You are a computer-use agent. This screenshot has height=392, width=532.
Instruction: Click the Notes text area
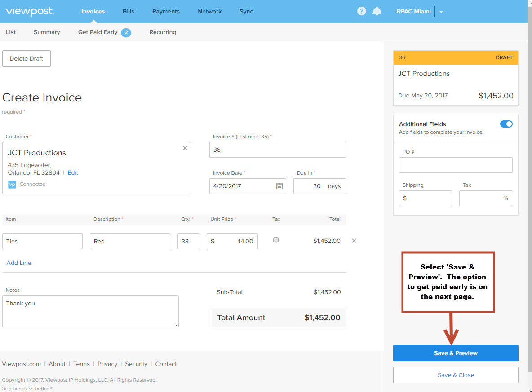[x=91, y=311]
